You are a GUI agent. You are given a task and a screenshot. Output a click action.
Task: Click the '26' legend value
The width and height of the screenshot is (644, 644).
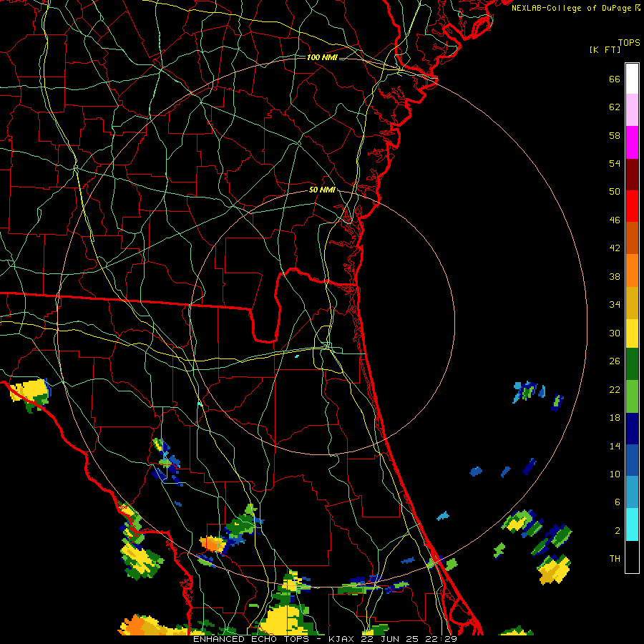click(615, 361)
